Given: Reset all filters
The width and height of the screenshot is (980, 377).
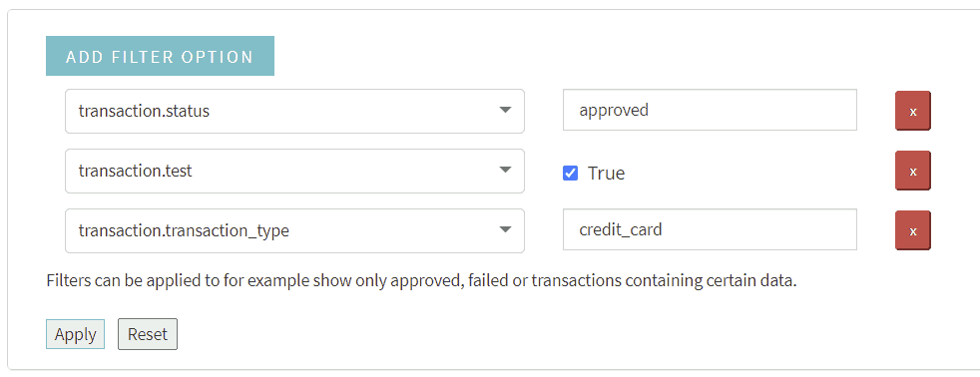Looking at the screenshot, I should (x=148, y=334).
